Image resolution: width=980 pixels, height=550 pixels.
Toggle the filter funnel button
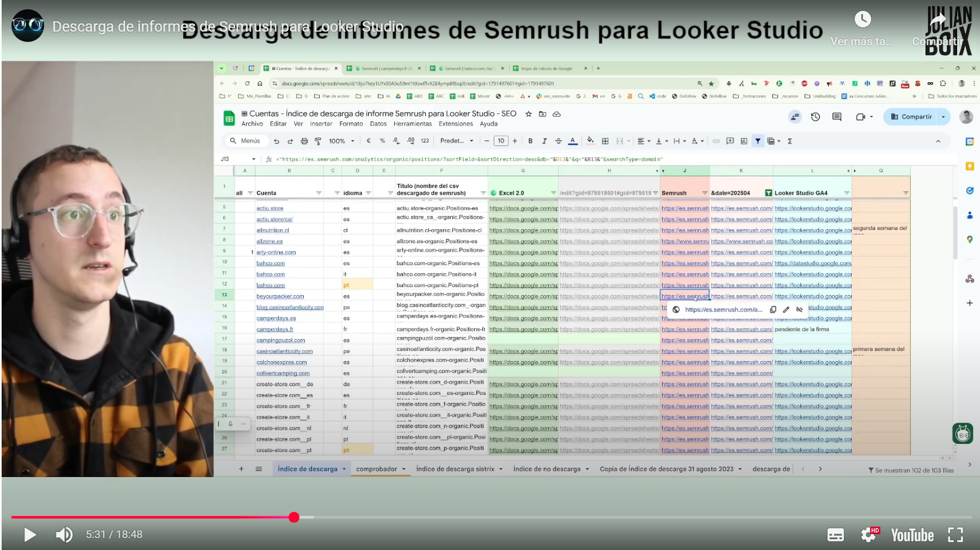pyautogui.click(x=758, y=141)
